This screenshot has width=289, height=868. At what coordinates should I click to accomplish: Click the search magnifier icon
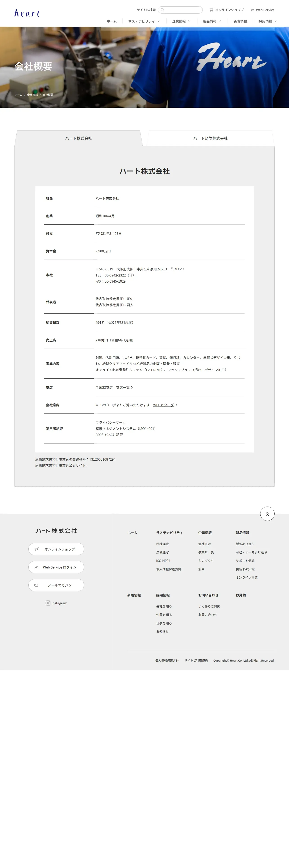163,10
